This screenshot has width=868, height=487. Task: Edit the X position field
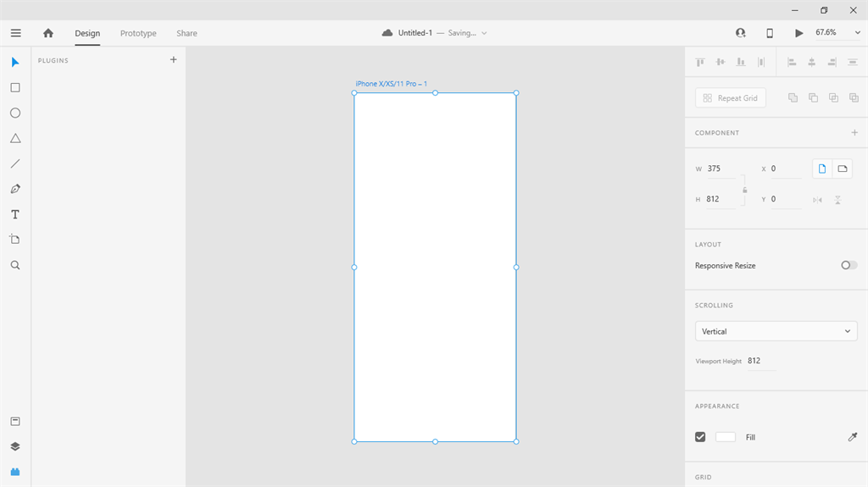pyautogui.click(x=786, y=169)
